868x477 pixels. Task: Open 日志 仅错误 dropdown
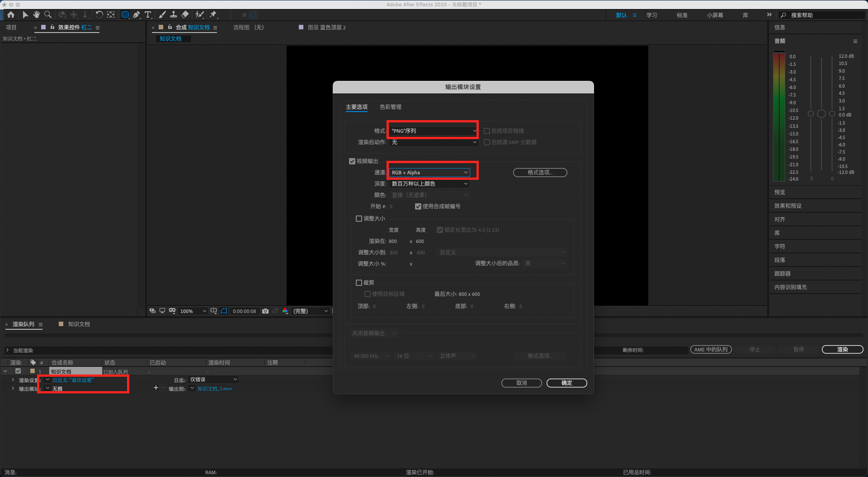coord(213,380)
